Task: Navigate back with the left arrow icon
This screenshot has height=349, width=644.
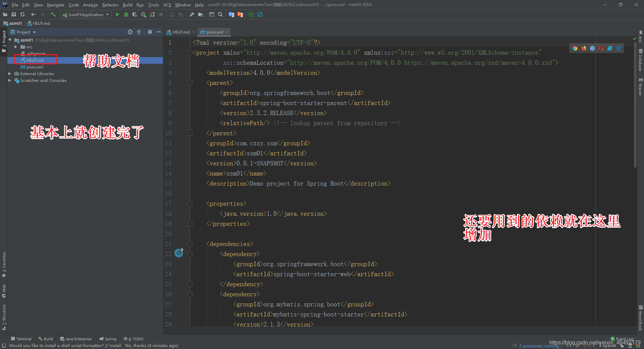Action: click(33, 14)
